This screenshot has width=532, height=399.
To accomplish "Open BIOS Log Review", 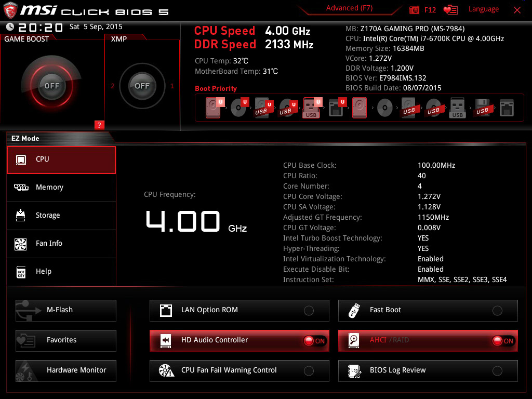I will pyautogui.click(x=428, y=370).
